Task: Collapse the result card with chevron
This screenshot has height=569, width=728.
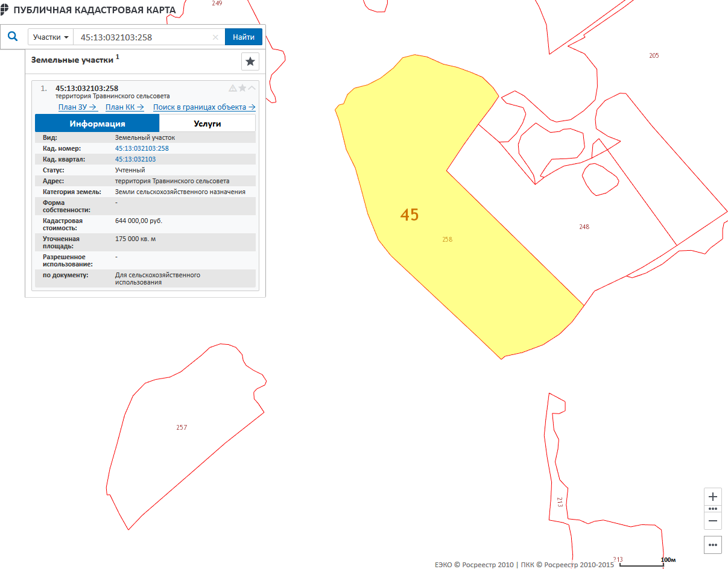Action: (x=252, y=88)
